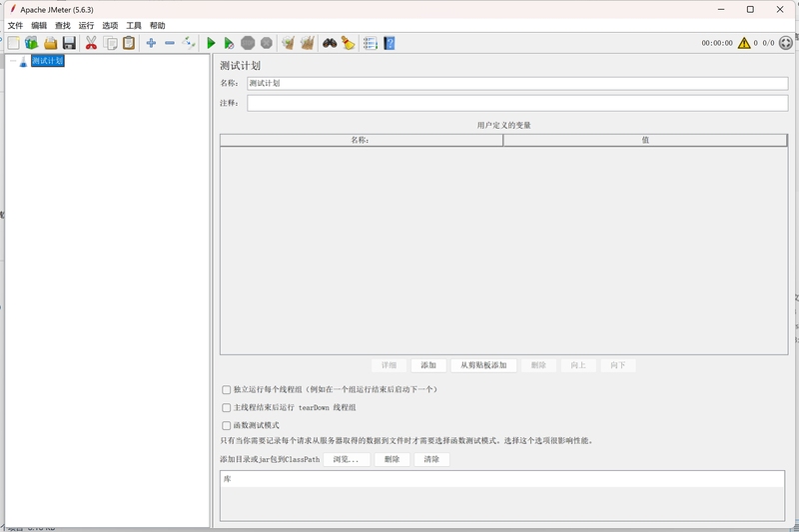Click the 清除 classpath button

[431, 459]
